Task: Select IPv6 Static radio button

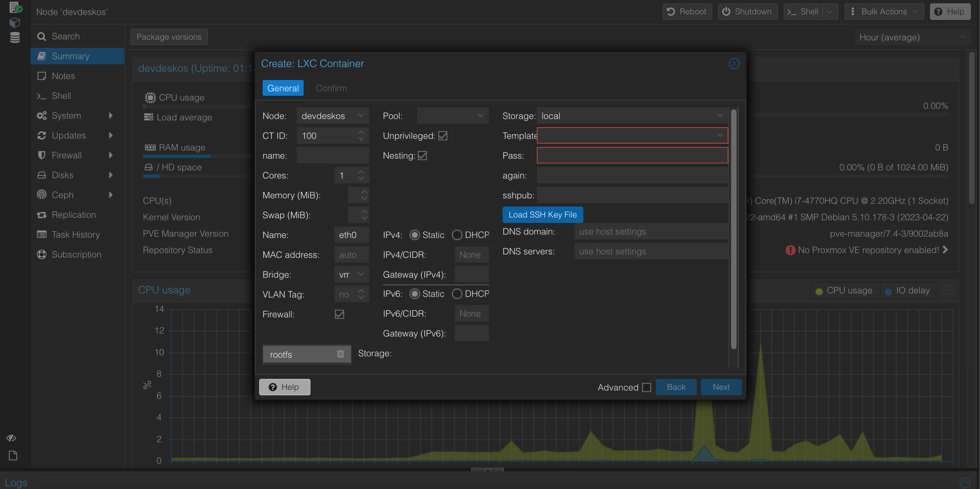Action: point(414,294)
